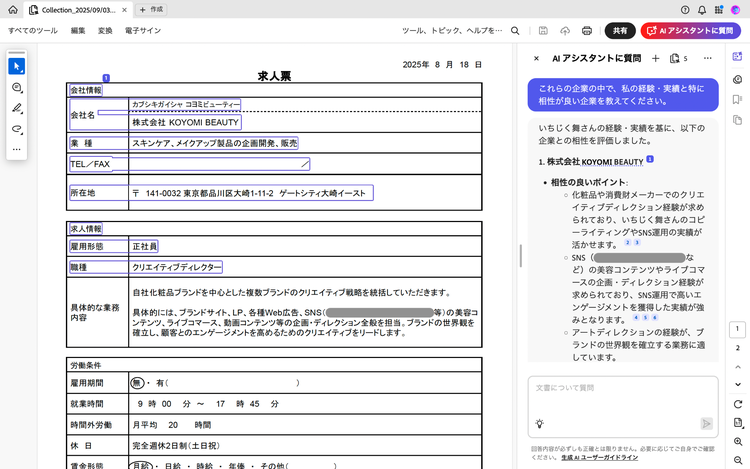Viewport: 750px width, 469px height.
Task: Choose the freehand draw lasso tool
Action: click(16, 129)
